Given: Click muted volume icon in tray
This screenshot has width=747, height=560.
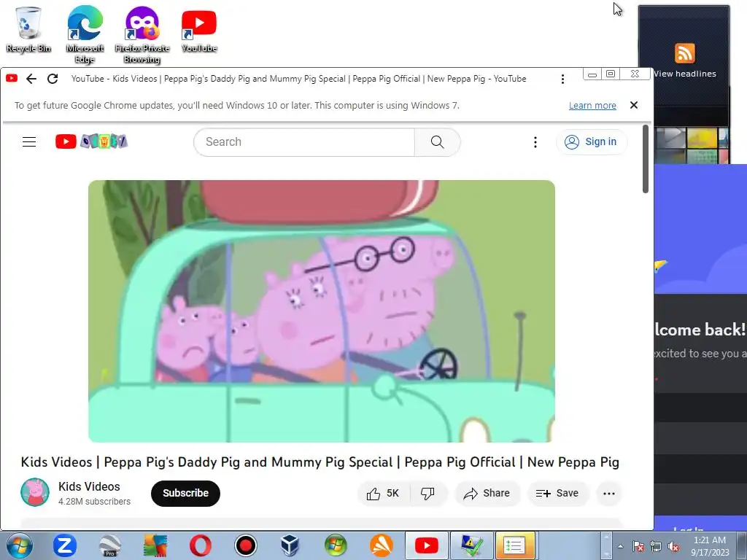Looking at the screenshot, I should 673,546.
